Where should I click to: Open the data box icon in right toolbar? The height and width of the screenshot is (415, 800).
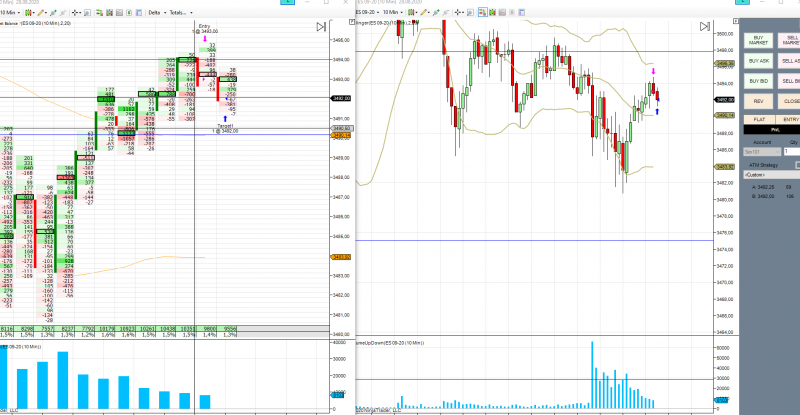(x=512, y=12)
